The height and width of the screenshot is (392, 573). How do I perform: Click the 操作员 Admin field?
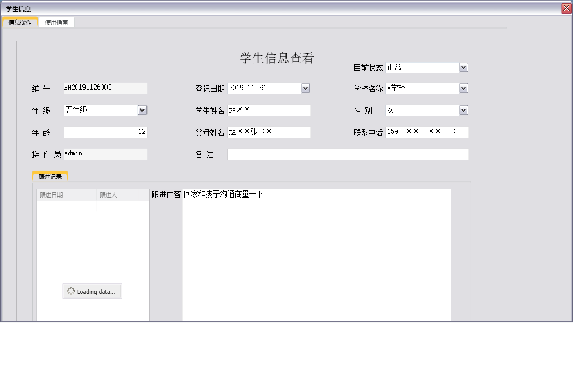[104, 153]
